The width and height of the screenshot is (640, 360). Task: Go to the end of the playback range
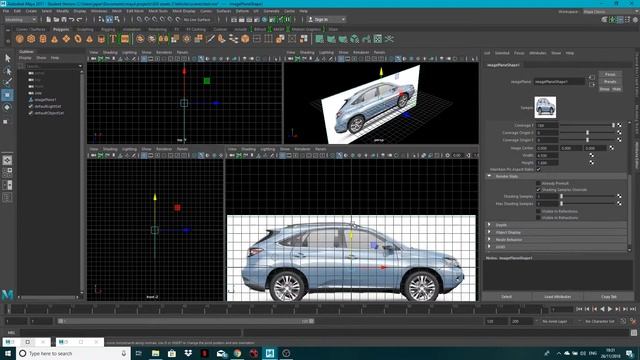[633, 309]
